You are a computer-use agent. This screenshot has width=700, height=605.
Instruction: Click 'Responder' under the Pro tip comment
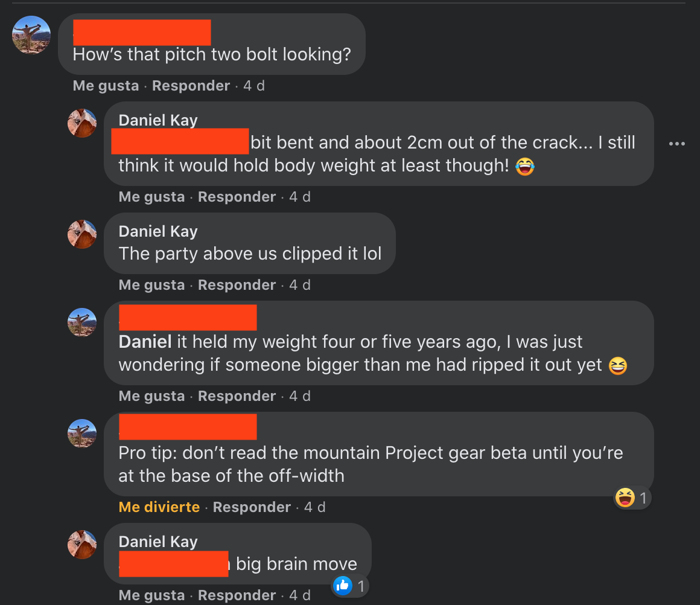[252, 507]
